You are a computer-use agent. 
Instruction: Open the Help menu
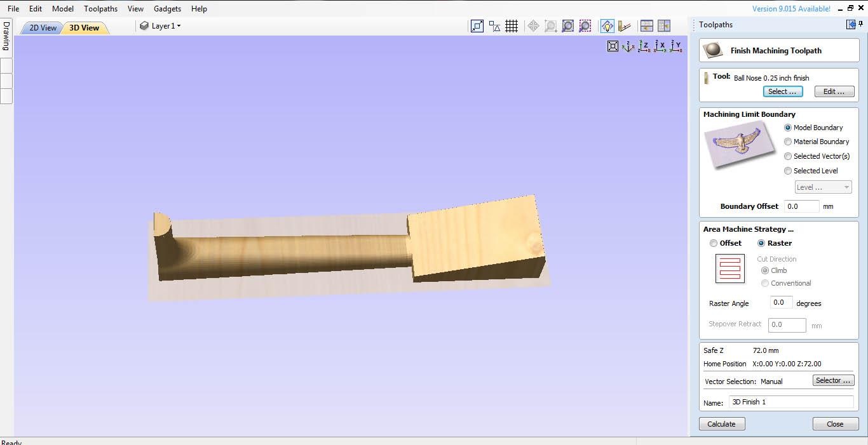[199, 9]
